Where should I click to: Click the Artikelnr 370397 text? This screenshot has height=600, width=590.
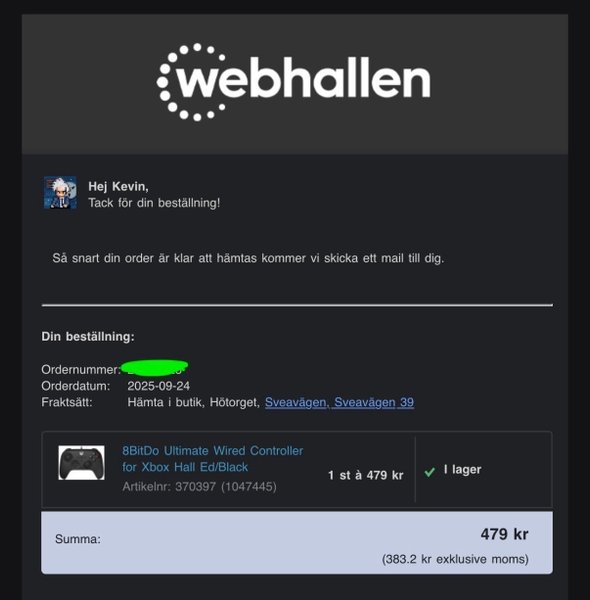[199, 487]
